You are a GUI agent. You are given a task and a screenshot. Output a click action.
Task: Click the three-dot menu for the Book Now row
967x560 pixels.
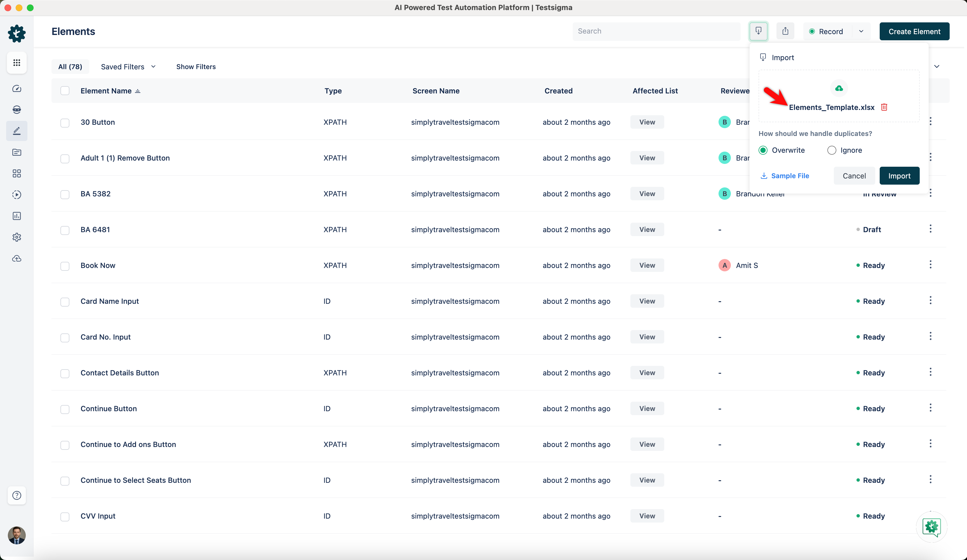click(930, 265)
